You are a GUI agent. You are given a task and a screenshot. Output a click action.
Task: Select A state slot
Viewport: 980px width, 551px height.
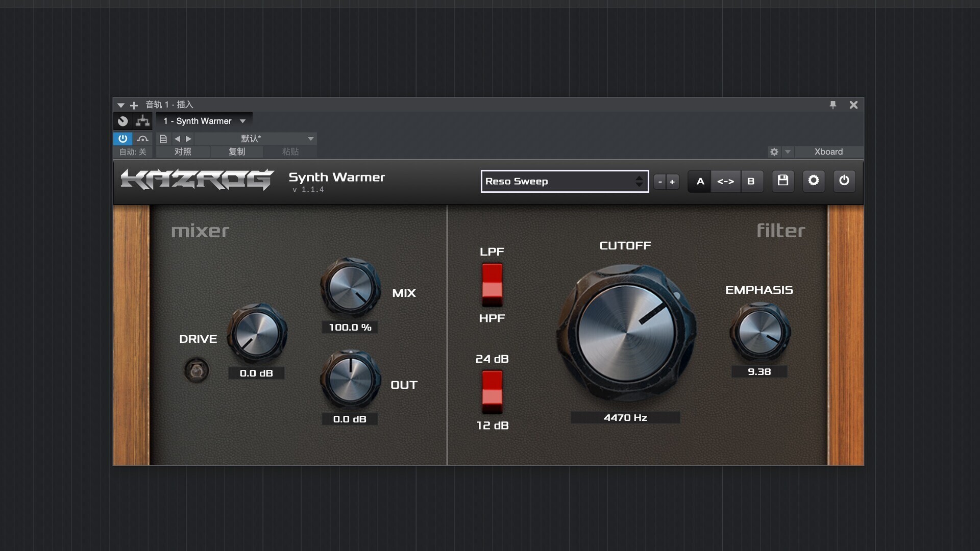700,181
